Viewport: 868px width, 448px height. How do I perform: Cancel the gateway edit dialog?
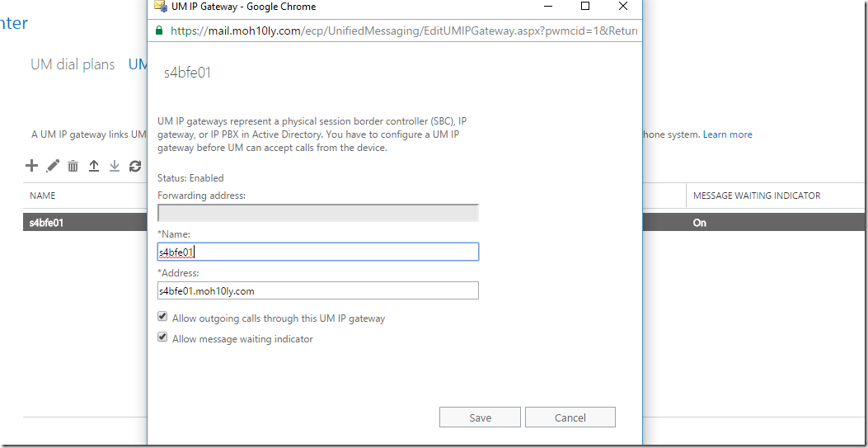point(570,417)
